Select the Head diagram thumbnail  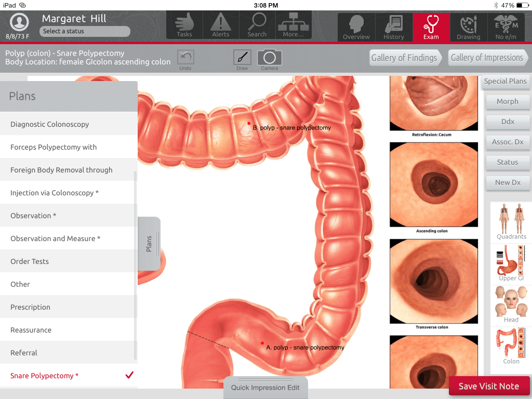[x=511, y=304]
